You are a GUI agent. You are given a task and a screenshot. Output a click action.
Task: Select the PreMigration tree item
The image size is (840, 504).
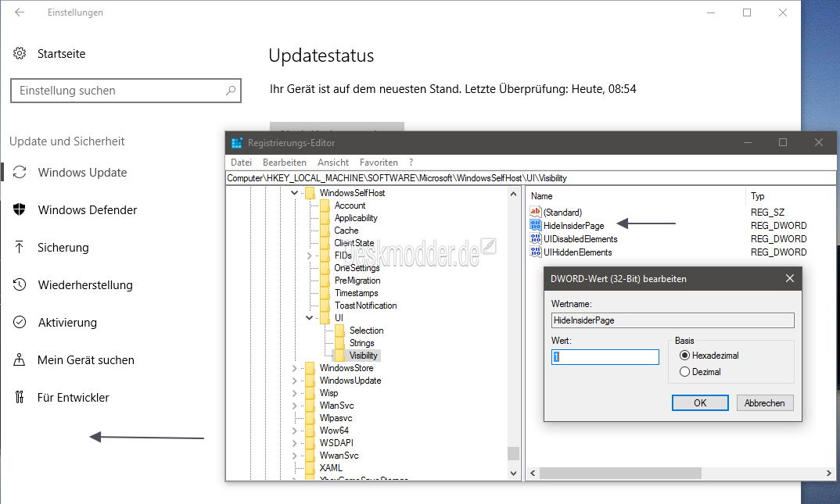357,281
